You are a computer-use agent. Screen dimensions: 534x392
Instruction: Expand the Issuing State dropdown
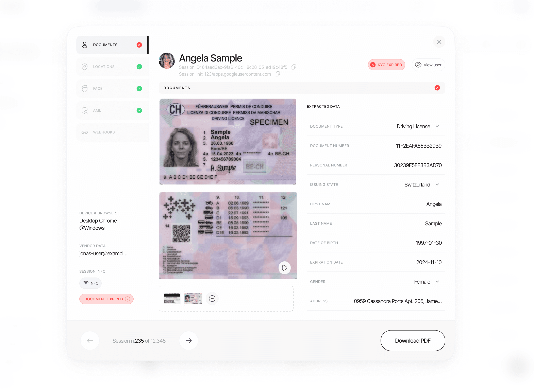click(438, 184)
